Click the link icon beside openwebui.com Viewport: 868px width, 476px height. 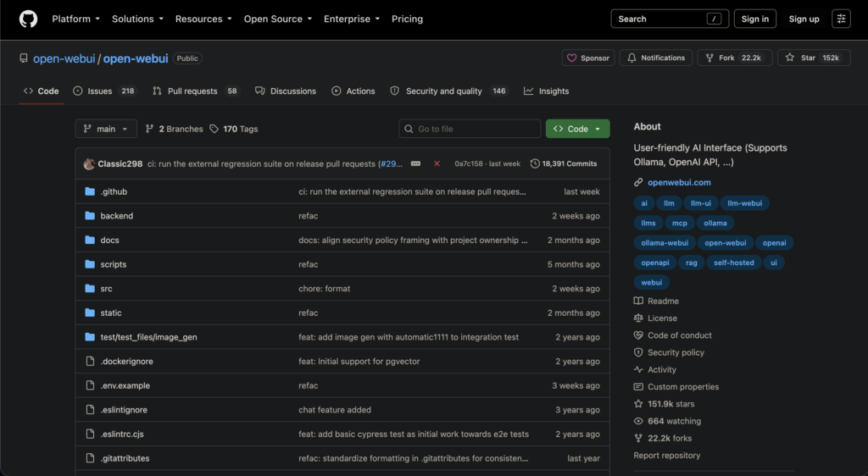point(638,182)
